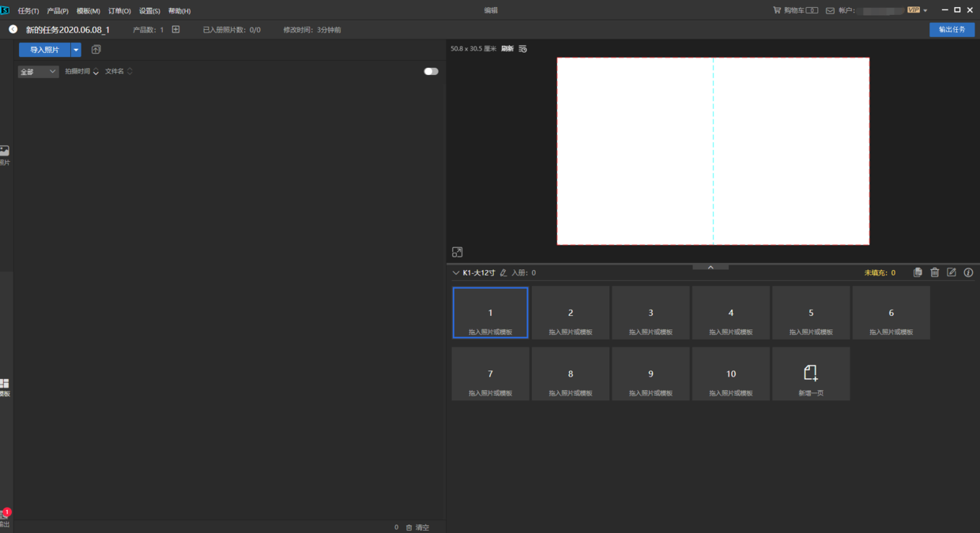Viewport: 980px width, 533px height.
Task: Open the 产品(P) menu
Action: [x=58, y=11]
